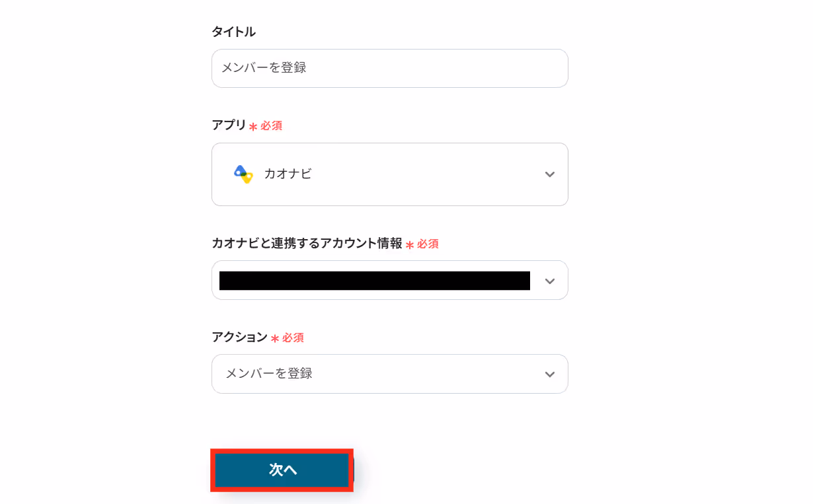
Task: Select the カオナビ app name text
Action: pos(288,174)
